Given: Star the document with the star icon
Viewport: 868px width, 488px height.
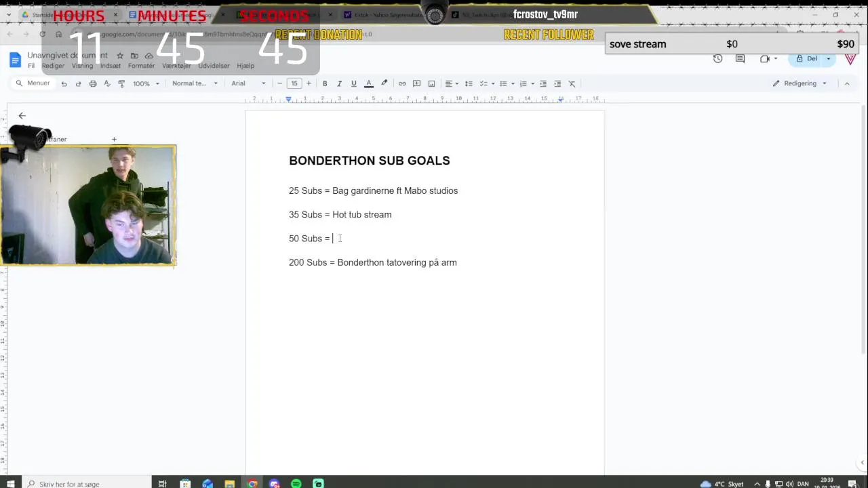Looking at the screenshot, I should point(120,56).
